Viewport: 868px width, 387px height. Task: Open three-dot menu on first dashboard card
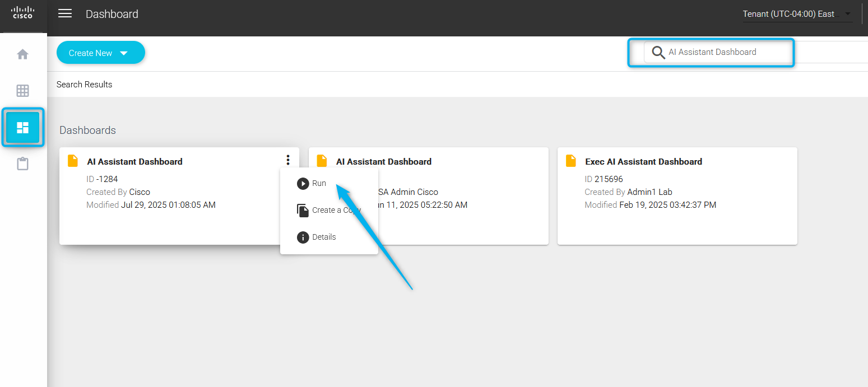click(288, 160)
